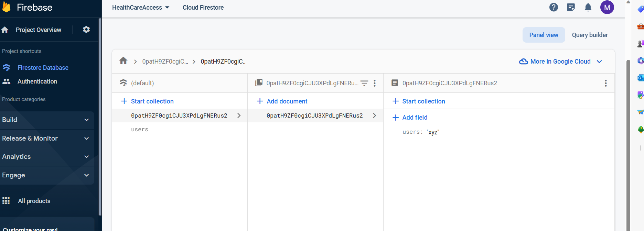Open All products page

pyautogui.click(x=34, y=201)
